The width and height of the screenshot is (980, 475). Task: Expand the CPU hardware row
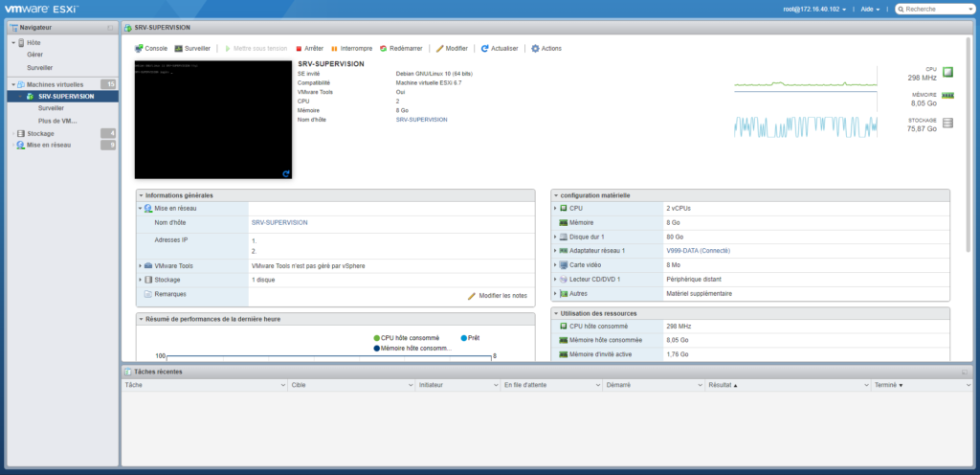point(555,208)
